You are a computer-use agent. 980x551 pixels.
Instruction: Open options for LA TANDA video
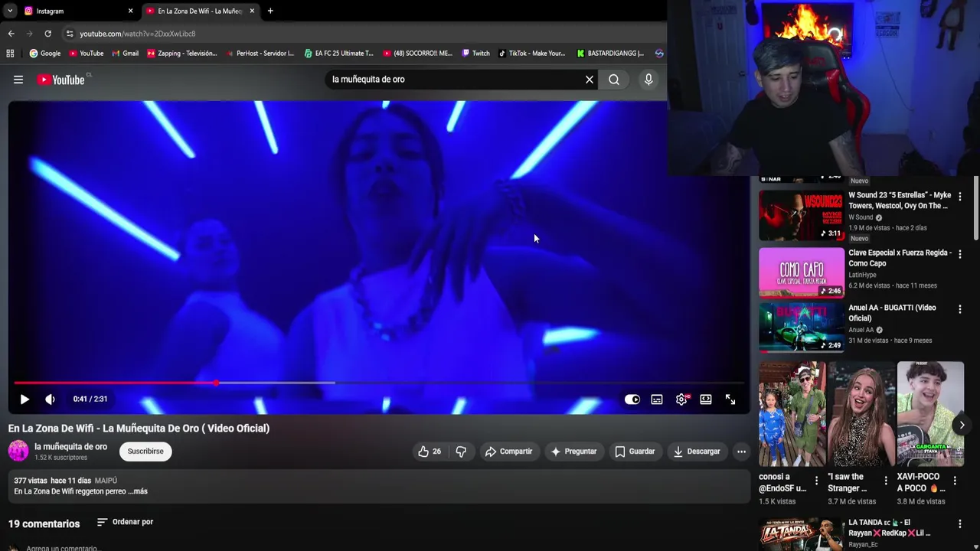point(960,524)
